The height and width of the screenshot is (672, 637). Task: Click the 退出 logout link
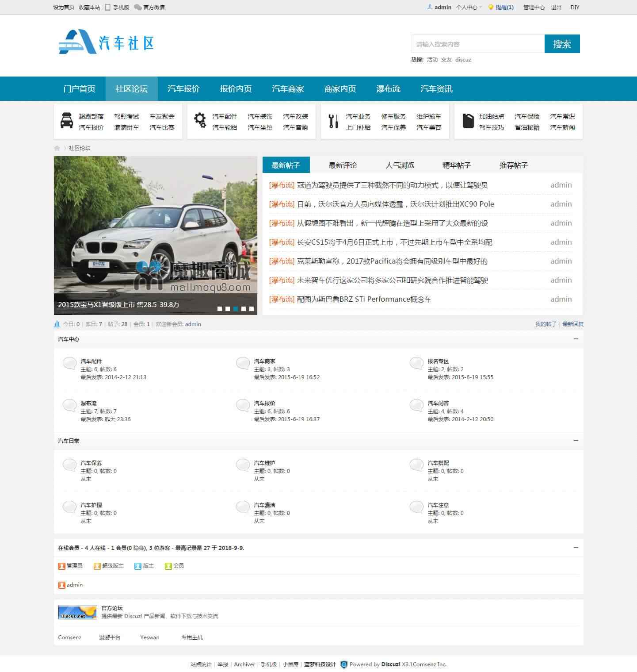(556, 8)
